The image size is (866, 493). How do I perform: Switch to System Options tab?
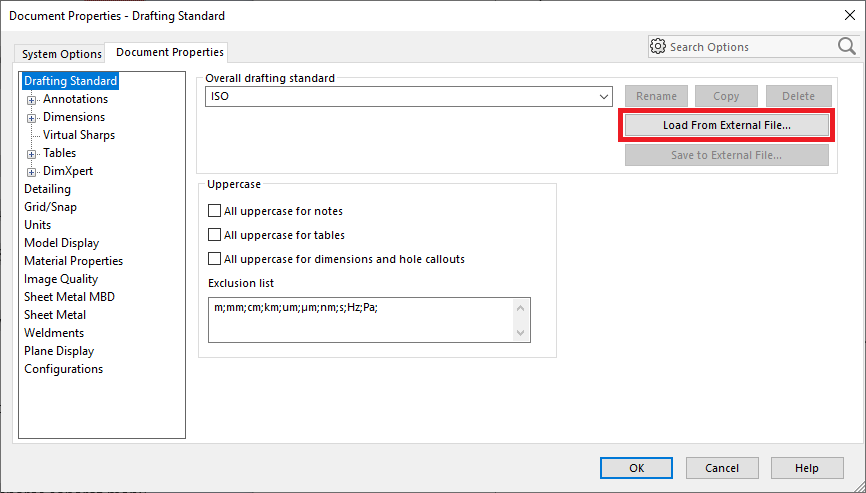[x=62, y=54]
